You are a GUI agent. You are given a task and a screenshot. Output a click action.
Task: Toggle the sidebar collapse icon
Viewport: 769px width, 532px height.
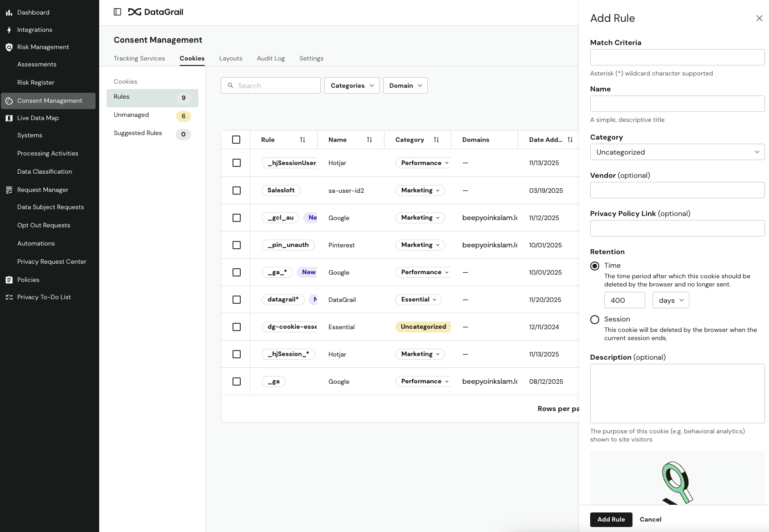point(117,12)
